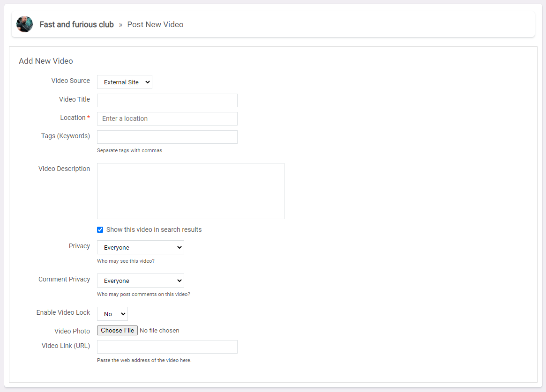
Task: Open the Video Source dropdown
Action: click(124, 82)
